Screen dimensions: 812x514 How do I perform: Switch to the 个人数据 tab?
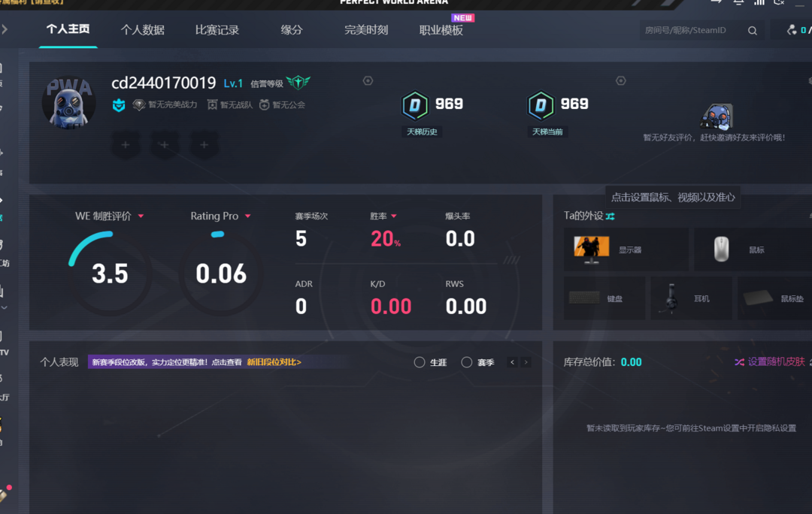point(142,30)
